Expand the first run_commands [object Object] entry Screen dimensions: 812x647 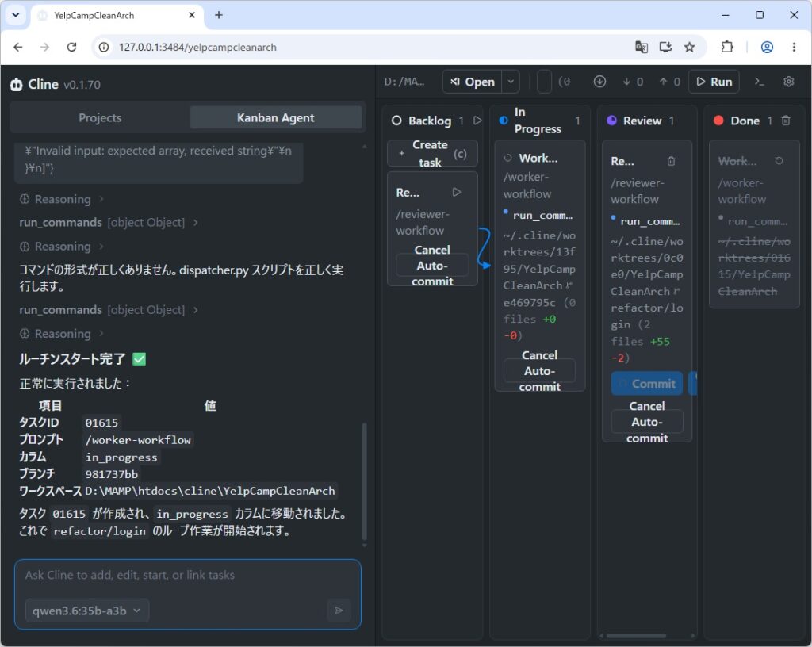[109, 223]
